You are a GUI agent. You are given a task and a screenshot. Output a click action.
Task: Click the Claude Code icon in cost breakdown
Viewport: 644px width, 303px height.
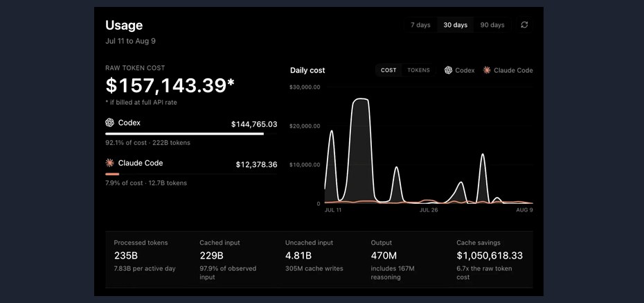109,163
